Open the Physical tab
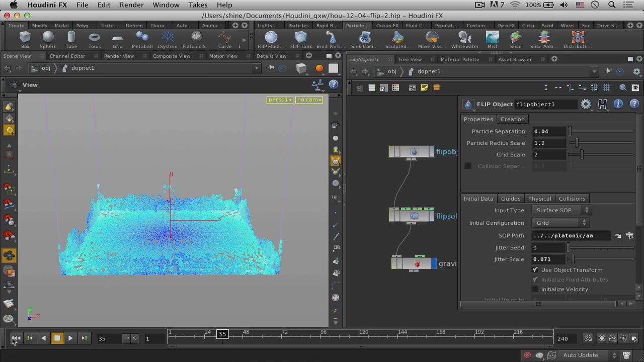The width and height of the screenshot is (644, 362). 539,199
